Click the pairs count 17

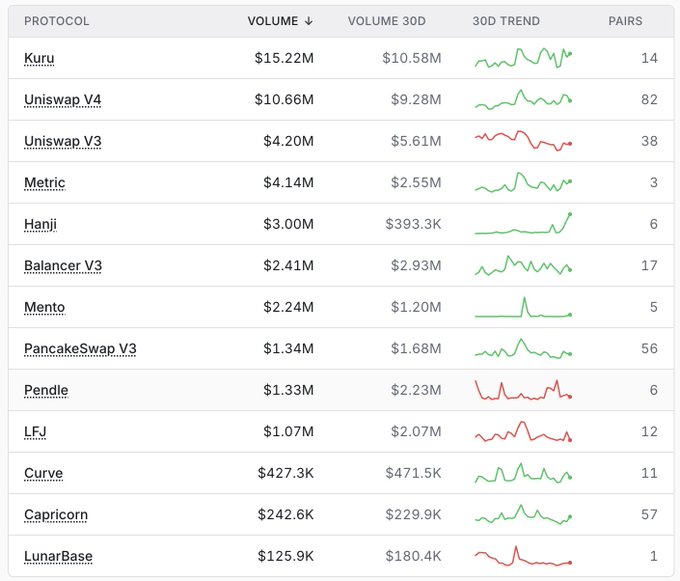coord(649,265)
